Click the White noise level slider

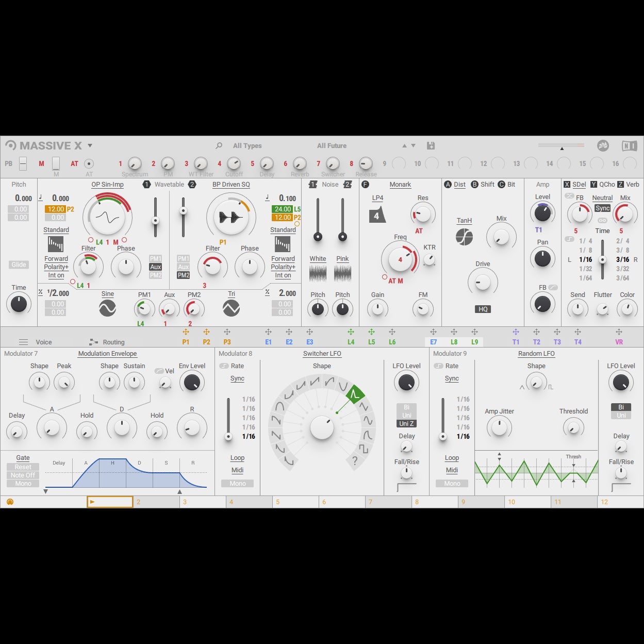(318, 221)
